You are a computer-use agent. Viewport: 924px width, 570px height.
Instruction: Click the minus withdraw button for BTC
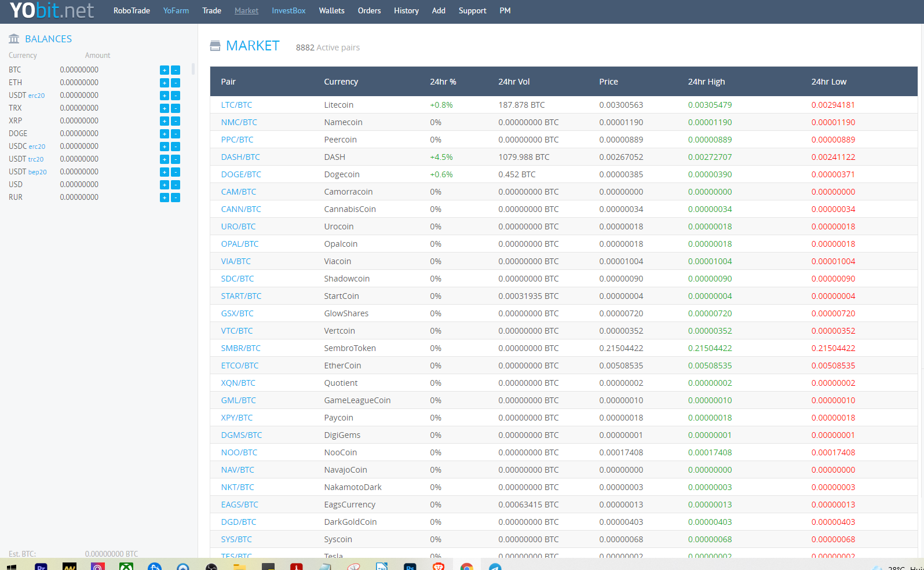click(x=176, y=70)
